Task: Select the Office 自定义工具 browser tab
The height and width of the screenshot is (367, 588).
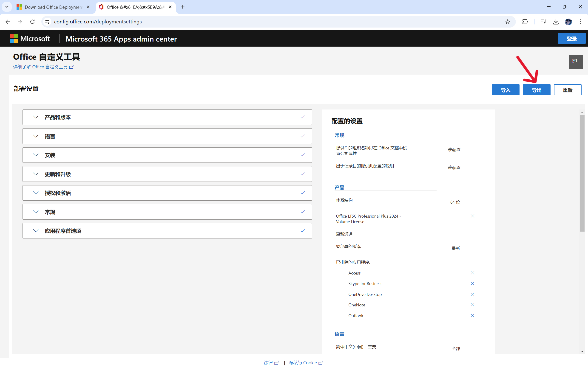Action: tap(136, 7)
